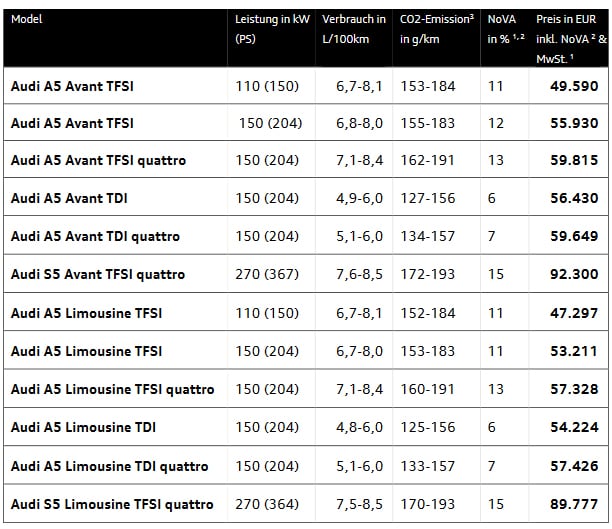Image resolution: width=612 pixels, height=529 pixels.
Task: Select the Audi A5 Avant TFSI quattro name
Action: click(98, 161)
